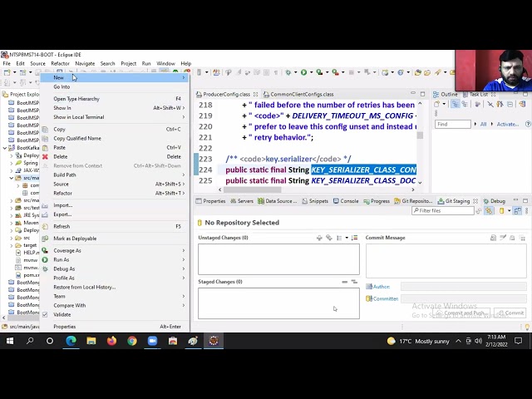Click the Run Last Tool red-case icon
This screenshot has width=532, height=399.
coord(335,72)
